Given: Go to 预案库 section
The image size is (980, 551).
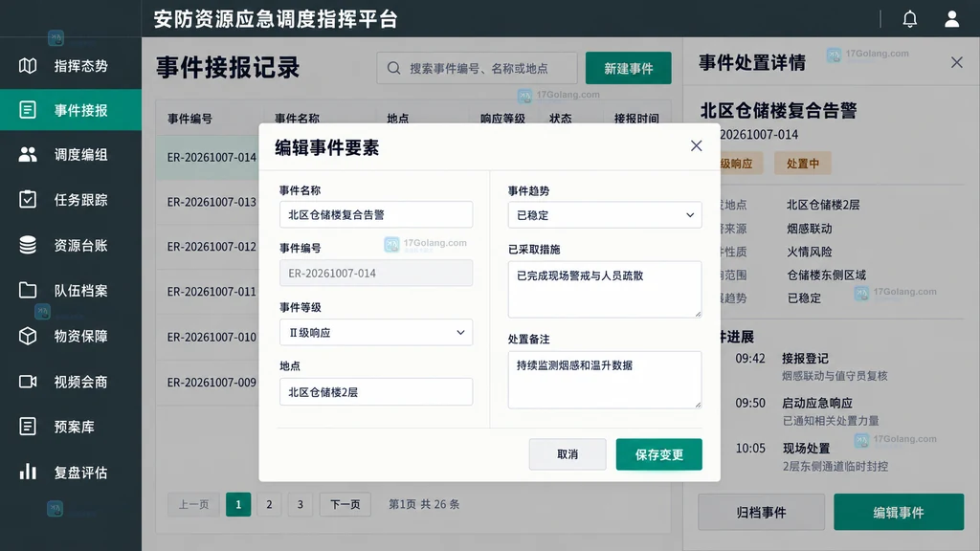Looking at the screenshot, I should pos(71,427).
